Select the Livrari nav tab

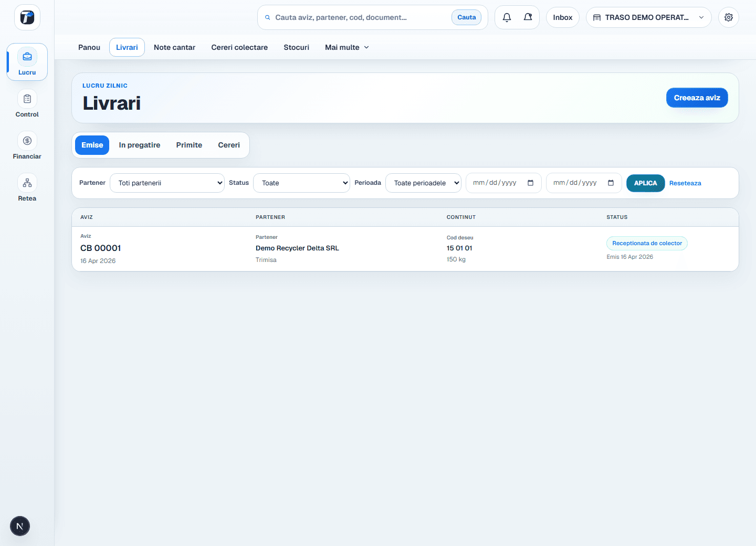point(127,47)
